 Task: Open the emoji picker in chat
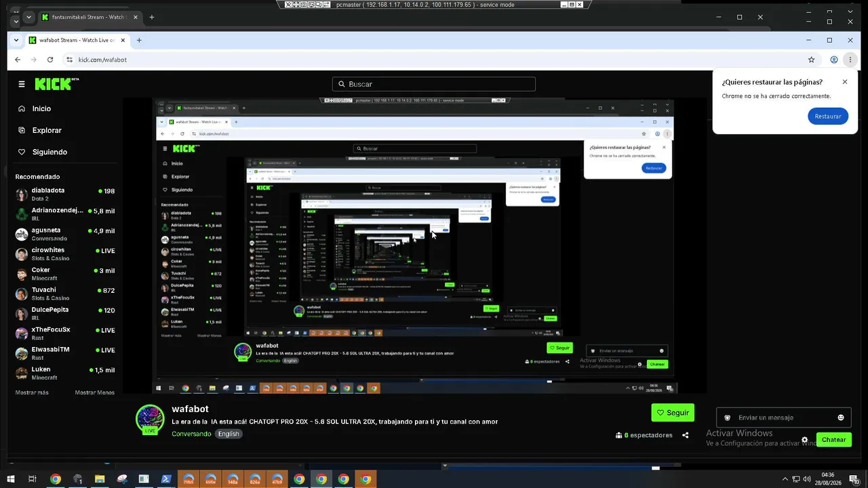tap(841, 418)
